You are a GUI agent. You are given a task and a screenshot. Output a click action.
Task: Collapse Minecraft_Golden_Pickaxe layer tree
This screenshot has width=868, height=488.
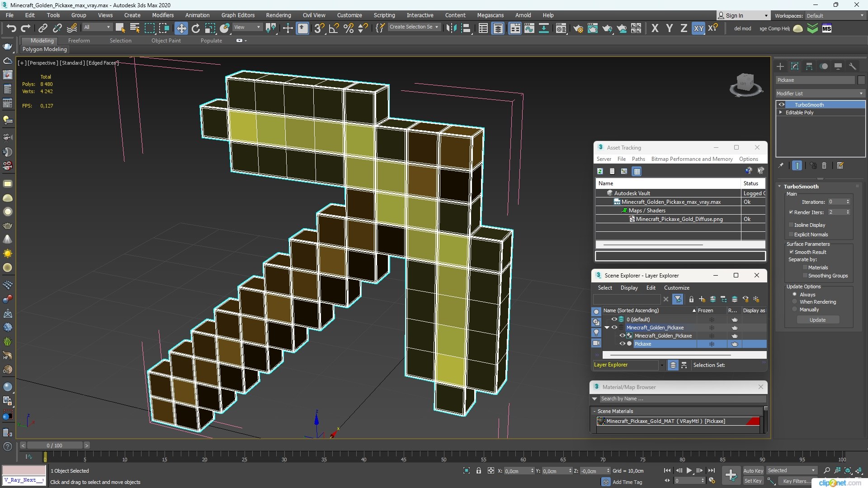coord(607,328)
